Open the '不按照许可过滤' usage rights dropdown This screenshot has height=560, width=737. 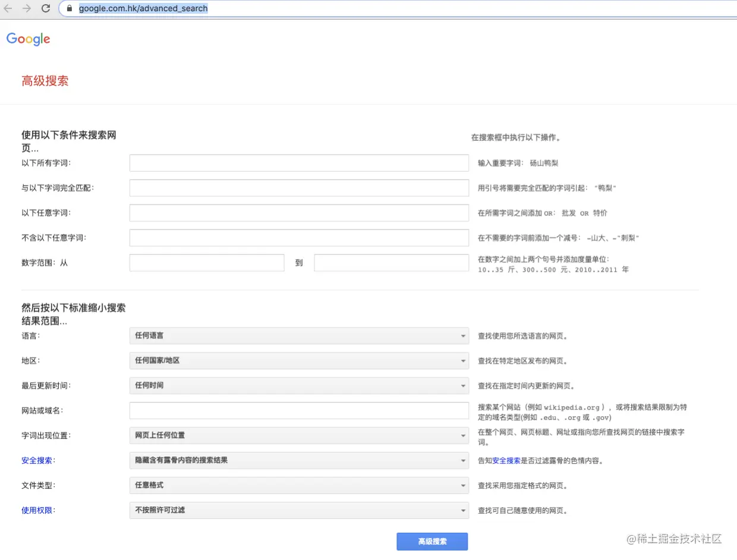coord(299,510)
